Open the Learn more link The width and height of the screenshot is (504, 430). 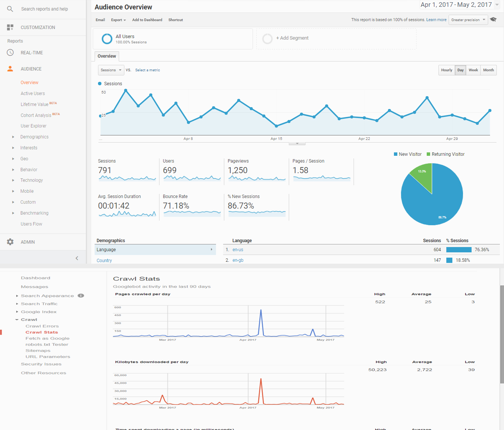tap(436, 20)
